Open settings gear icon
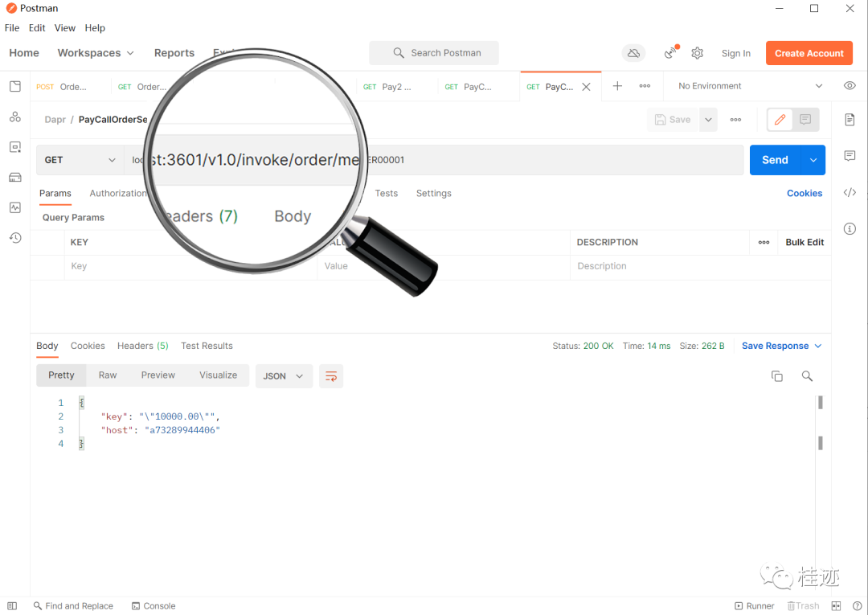This screenshot has width=868, height=615. (697, 53)
